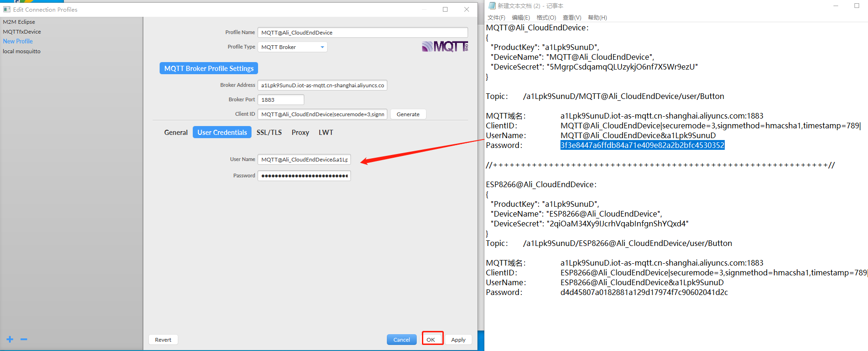This screenshot has height=351, width=868.
Task: Click ClientID line starting MQTT@Ali_CloudEndDevice|securemode
Action: [711, 126]
